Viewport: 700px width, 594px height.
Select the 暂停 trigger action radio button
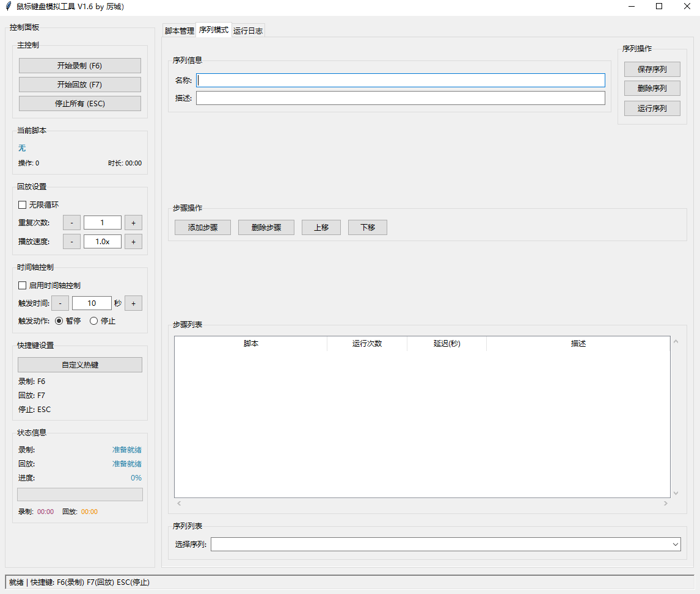(x=59, y=321)
